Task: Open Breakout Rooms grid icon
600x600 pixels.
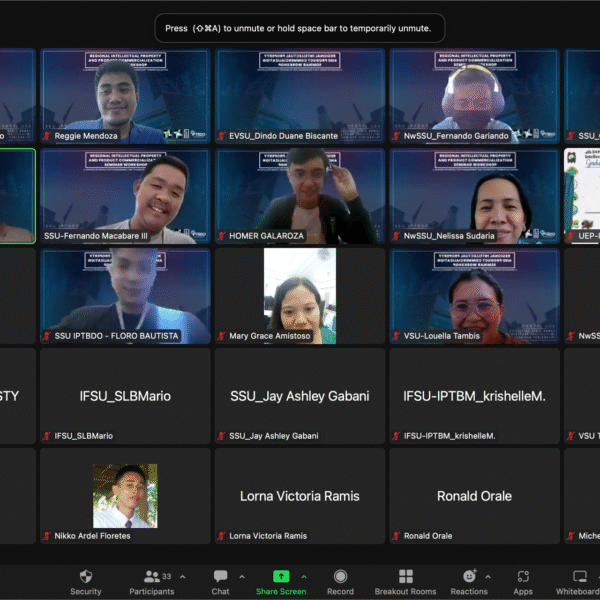Action: tap(406, 576)
